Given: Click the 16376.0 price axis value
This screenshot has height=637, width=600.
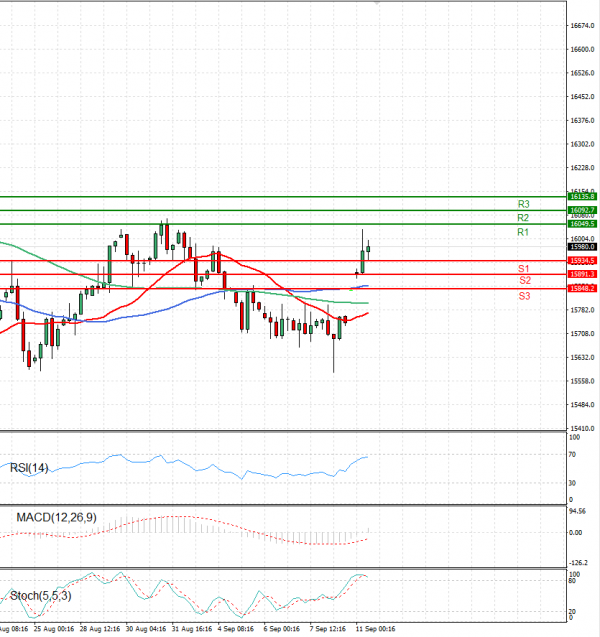Looking at the screenshot, I should 583,120.
